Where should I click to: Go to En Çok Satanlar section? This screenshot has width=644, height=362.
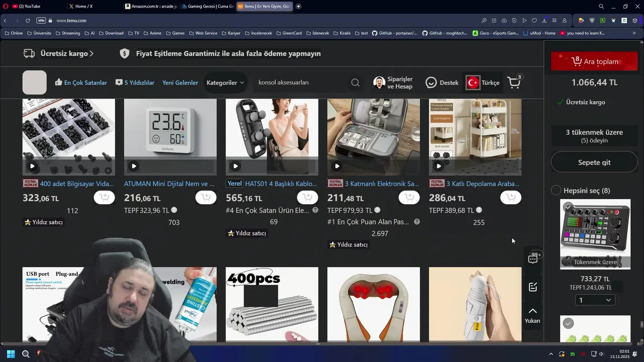click(x=80, y=82)
